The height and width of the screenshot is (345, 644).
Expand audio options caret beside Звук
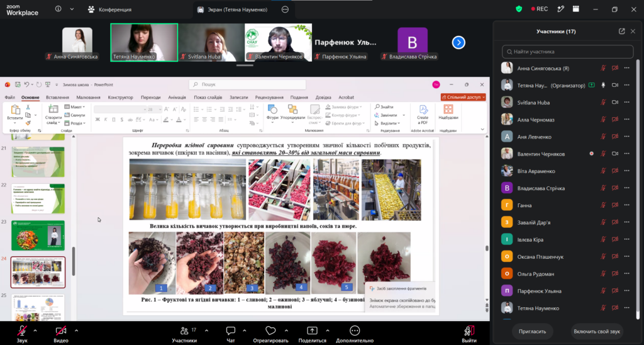pos(35,331)
